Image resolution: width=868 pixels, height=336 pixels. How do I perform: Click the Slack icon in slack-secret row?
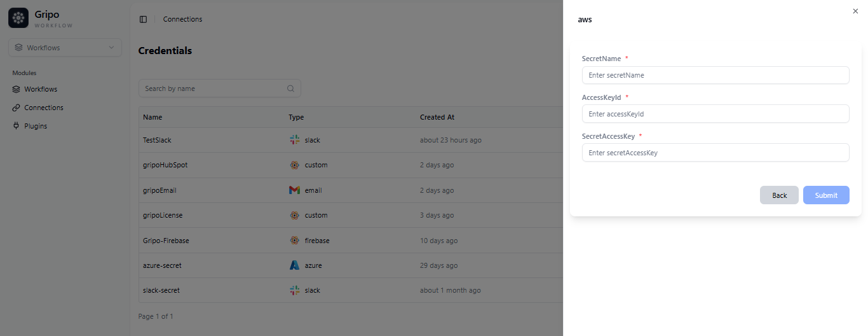pos(294,290)
